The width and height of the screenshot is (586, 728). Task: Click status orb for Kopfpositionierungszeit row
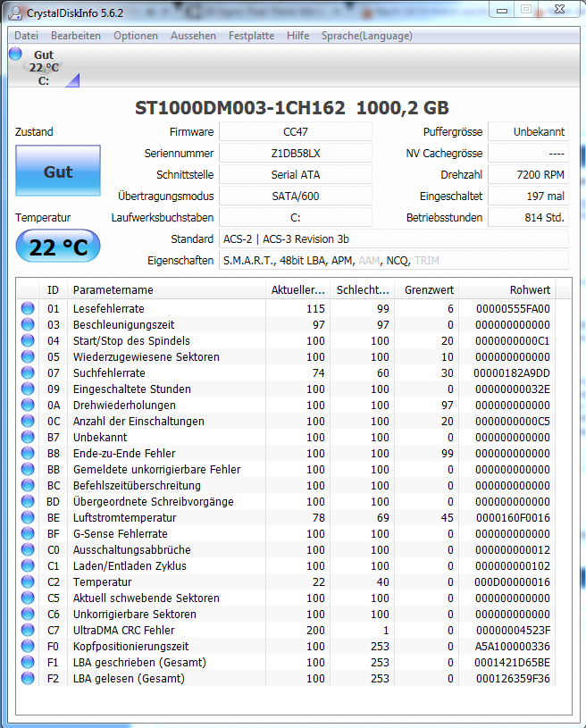tap(28, 647)
